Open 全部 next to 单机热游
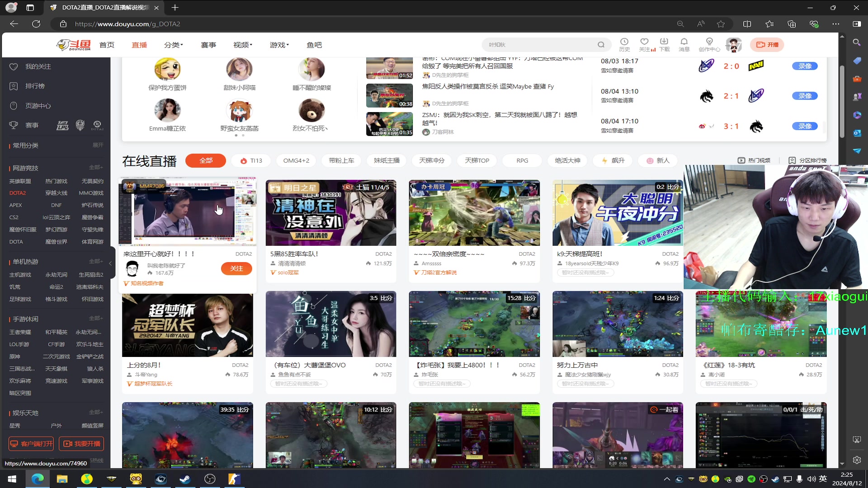 (x=96, y=261)
